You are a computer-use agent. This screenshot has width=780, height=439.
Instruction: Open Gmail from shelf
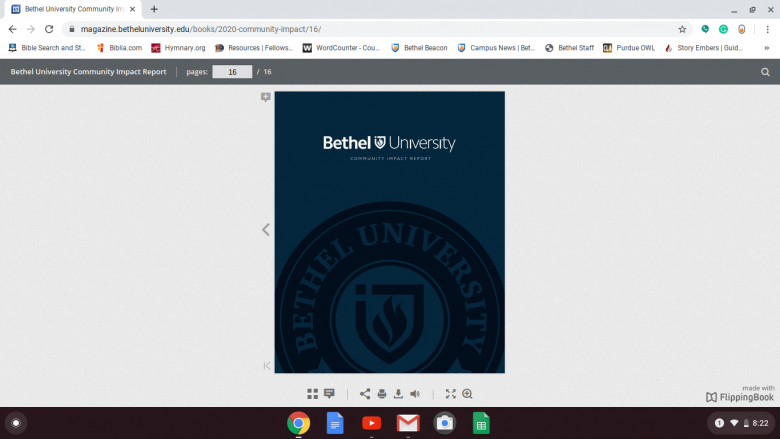point(408,423)
